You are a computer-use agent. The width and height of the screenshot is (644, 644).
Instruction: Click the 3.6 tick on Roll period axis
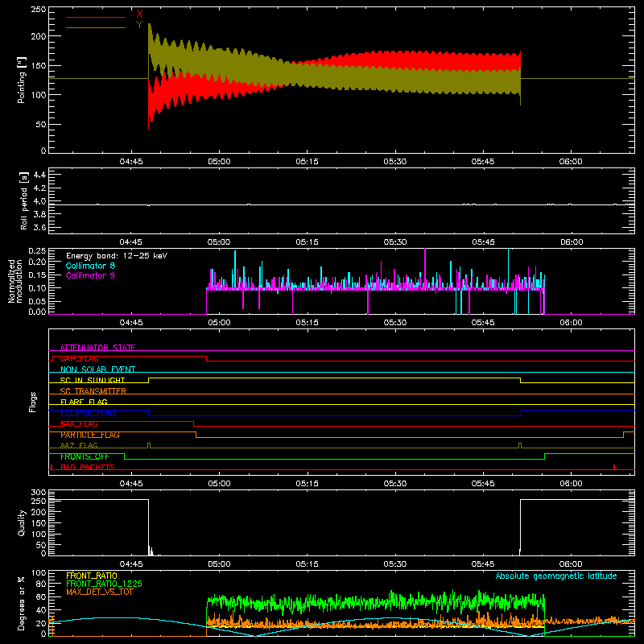tap(39, 227)
